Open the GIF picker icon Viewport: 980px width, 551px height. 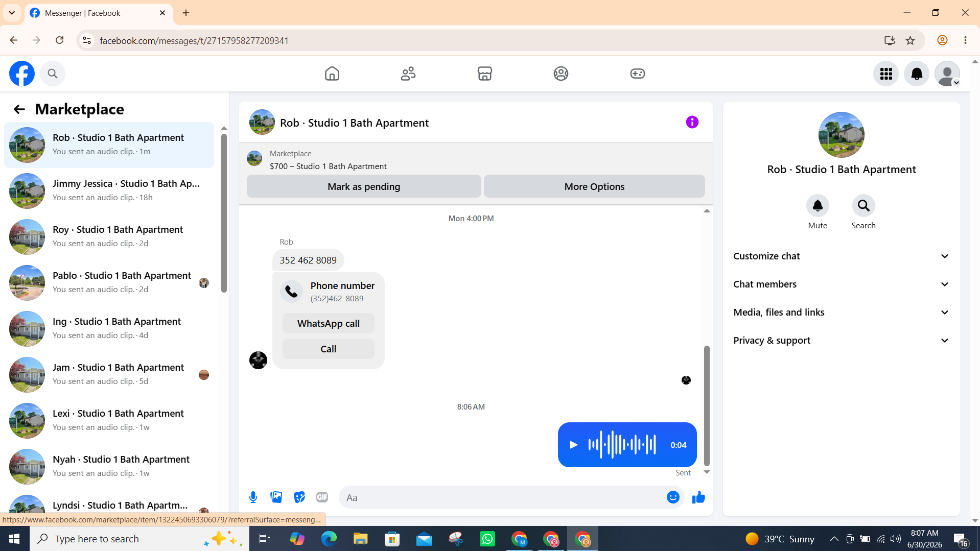click(322, 497)
